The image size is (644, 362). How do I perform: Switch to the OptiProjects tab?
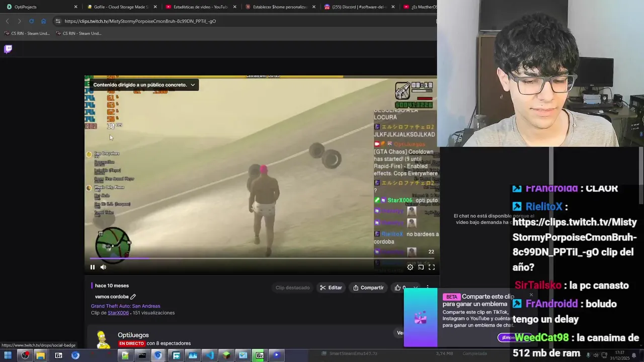click(x=40, y=7)
